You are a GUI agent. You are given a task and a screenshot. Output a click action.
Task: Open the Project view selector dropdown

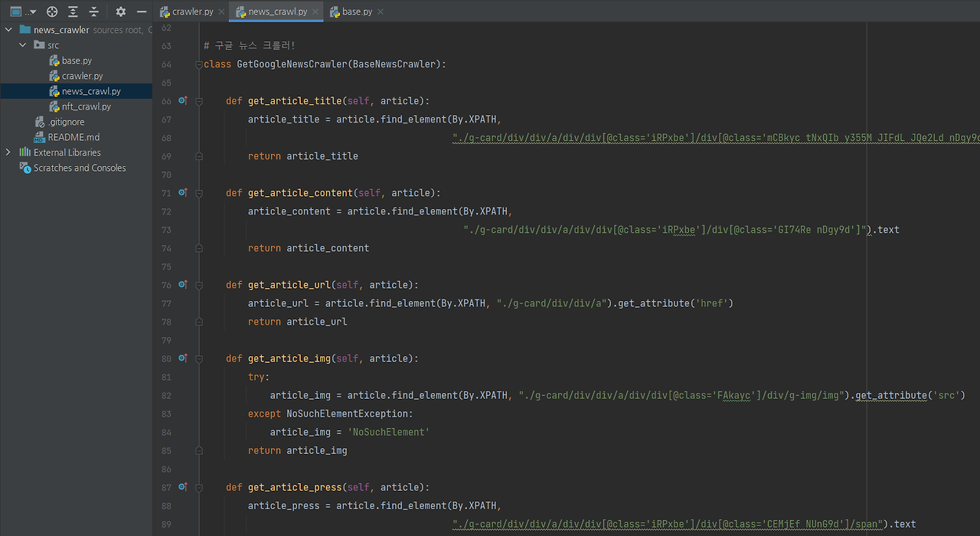point(23,11)
